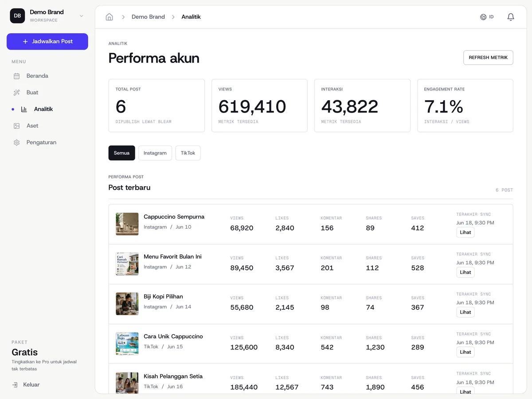The image size is (532, 399).
Task: Select the Semua filter
Action: pos(121,153)
